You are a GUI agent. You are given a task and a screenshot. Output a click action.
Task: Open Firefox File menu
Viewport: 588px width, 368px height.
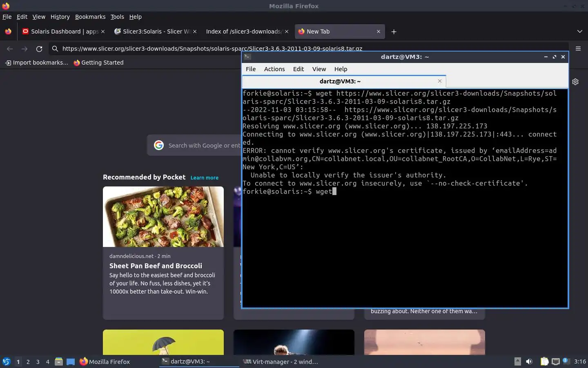point(7,17)
